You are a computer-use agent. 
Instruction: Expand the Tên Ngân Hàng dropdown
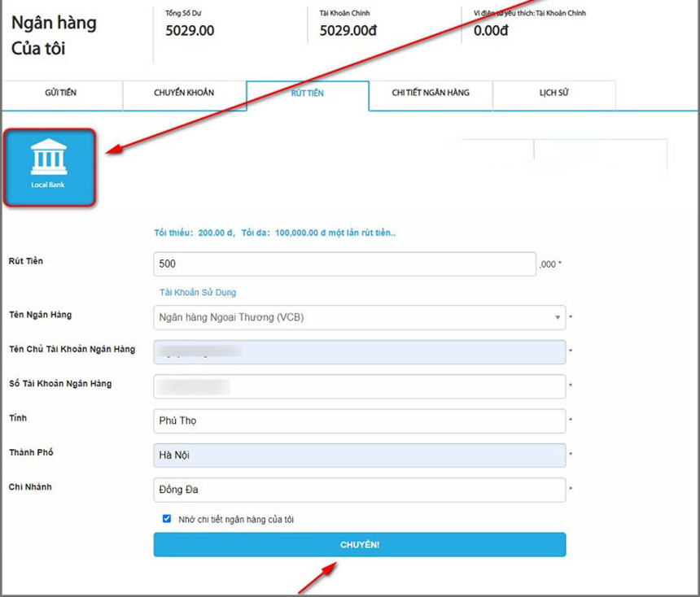359,317
